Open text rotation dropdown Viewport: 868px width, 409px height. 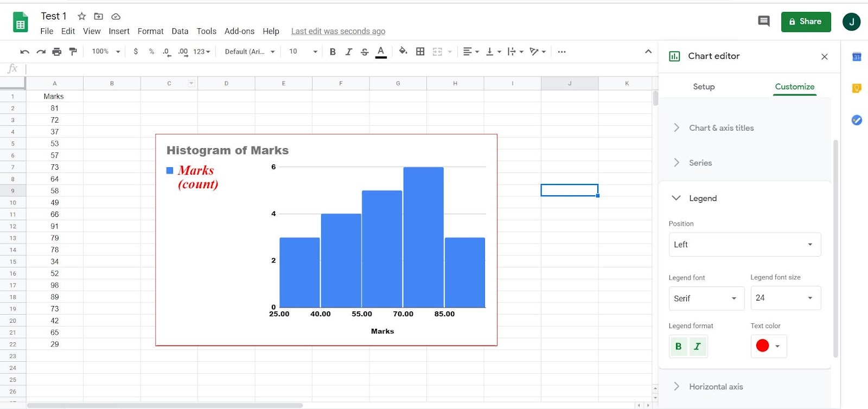538,52
